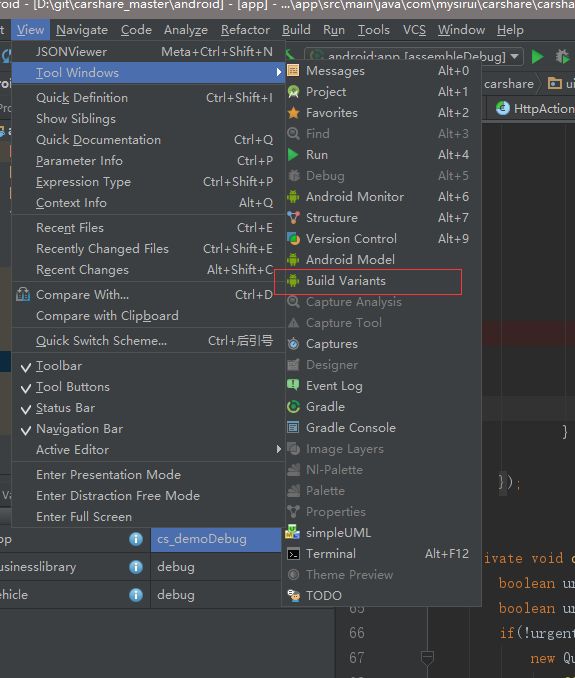This screenshot has height=678, width=575.
Task: Open the Code menu
Action: [x=136, y=30]
